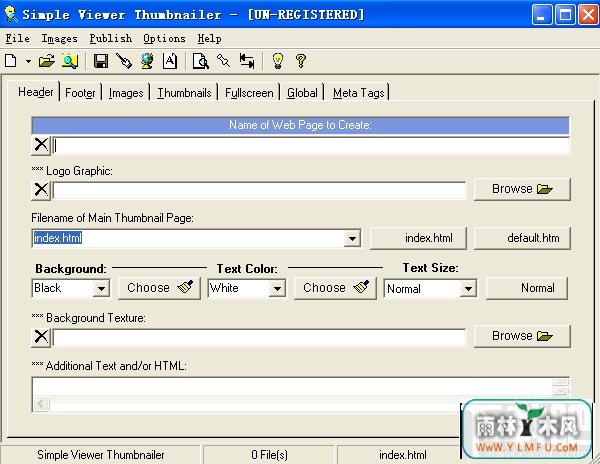Expand the Text Size Normal dropdown
The width and height of the screenshot is (600, 464).
point(468,288)
